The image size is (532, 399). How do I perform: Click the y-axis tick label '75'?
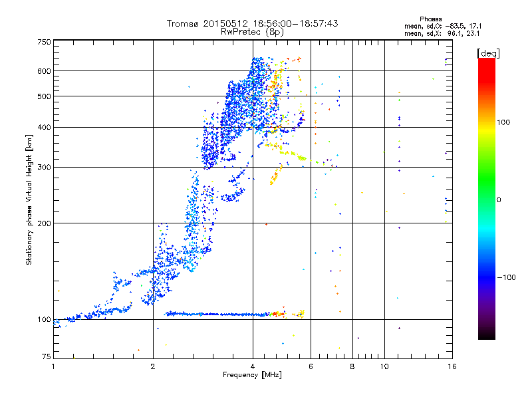[46, 356]
